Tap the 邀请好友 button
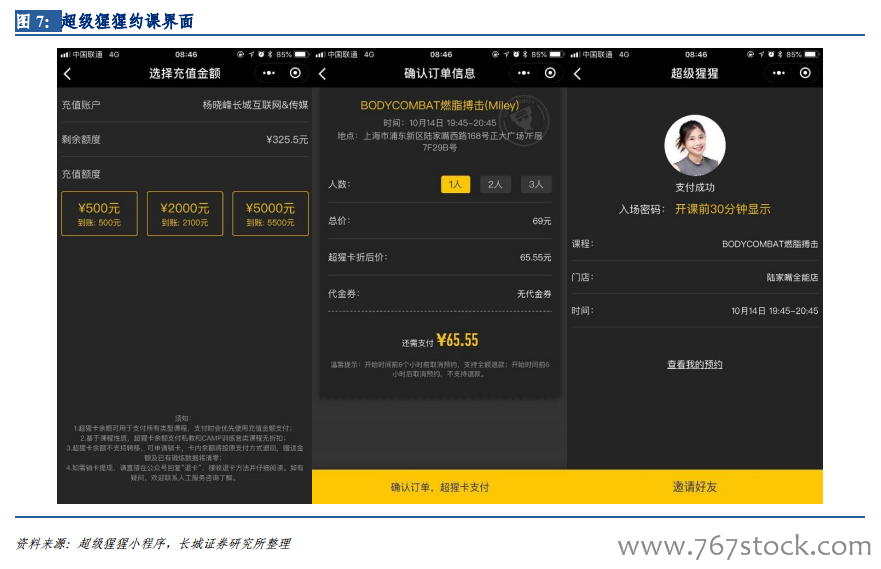 pos(695,487)
